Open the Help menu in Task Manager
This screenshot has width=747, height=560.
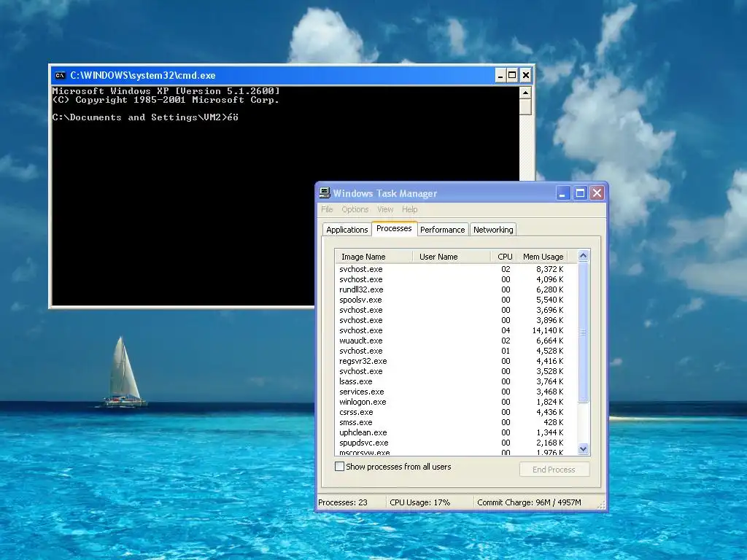click(410, 209)
